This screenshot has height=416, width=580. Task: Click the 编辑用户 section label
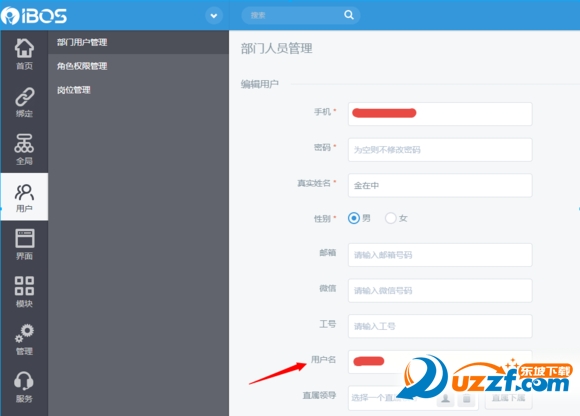(260, 84)
